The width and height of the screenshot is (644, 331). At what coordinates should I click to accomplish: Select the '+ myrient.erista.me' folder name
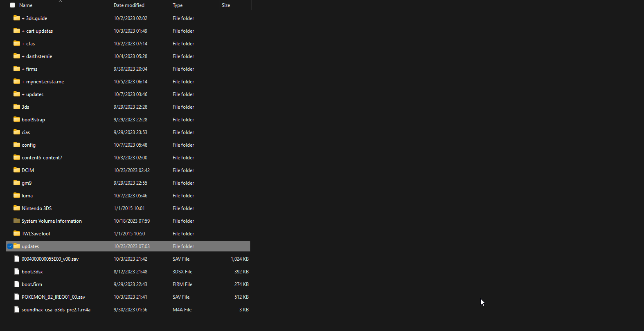(43, 82)
